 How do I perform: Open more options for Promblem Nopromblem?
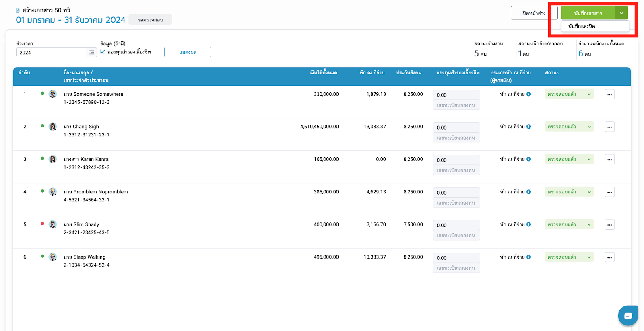pyautogui.click(x=609, y=192)
